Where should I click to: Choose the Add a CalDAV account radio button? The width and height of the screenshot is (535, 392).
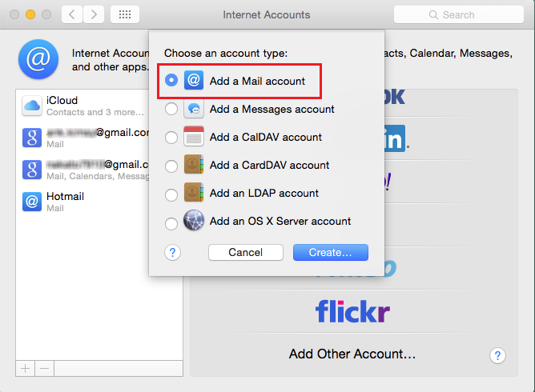(171, 138)
